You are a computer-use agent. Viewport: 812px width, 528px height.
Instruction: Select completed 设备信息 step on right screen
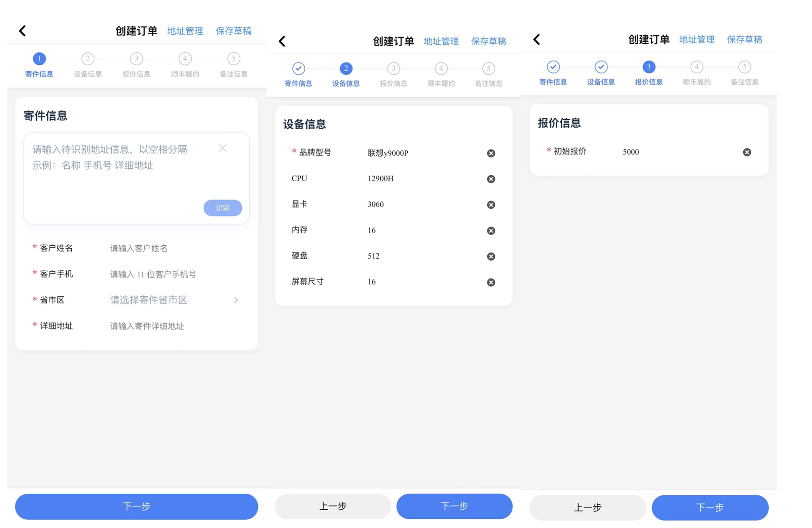(x=601, y=74)
